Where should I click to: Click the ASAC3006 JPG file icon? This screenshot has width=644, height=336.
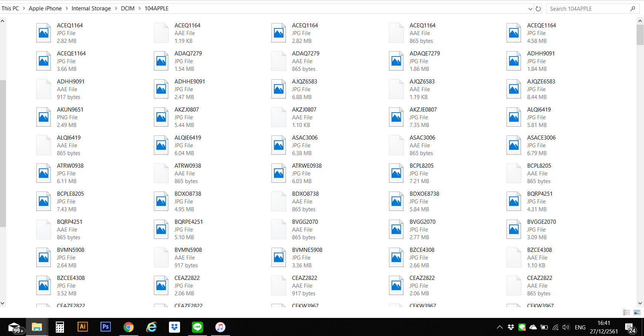click(279, 145)
